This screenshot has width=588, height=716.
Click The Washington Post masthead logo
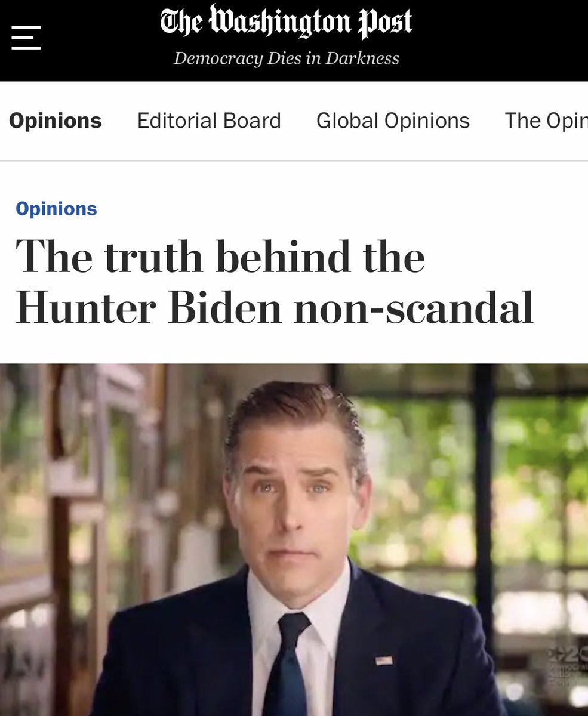click(286, 23)
